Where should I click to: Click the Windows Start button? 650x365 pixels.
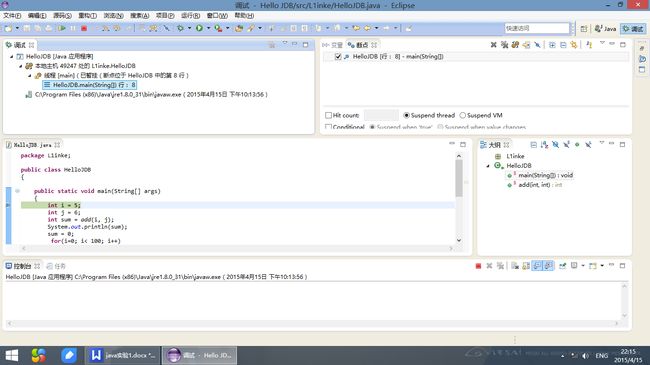tap(12, 355)
